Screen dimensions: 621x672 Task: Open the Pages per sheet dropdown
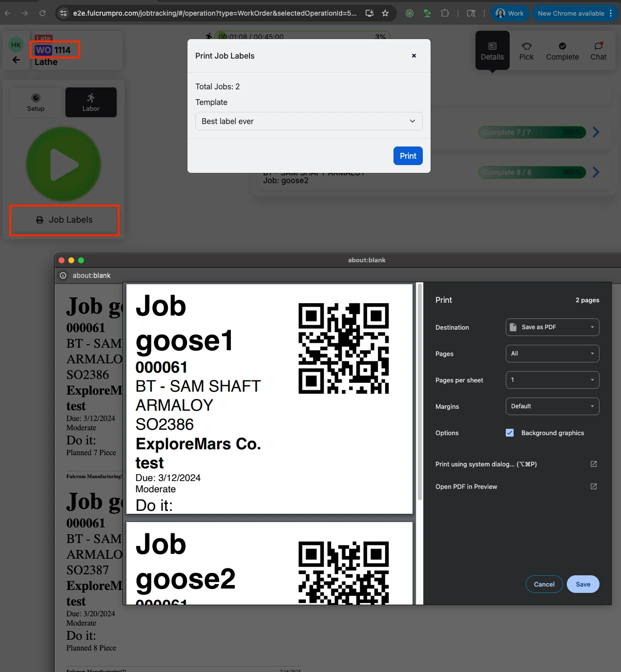[552, 380]
